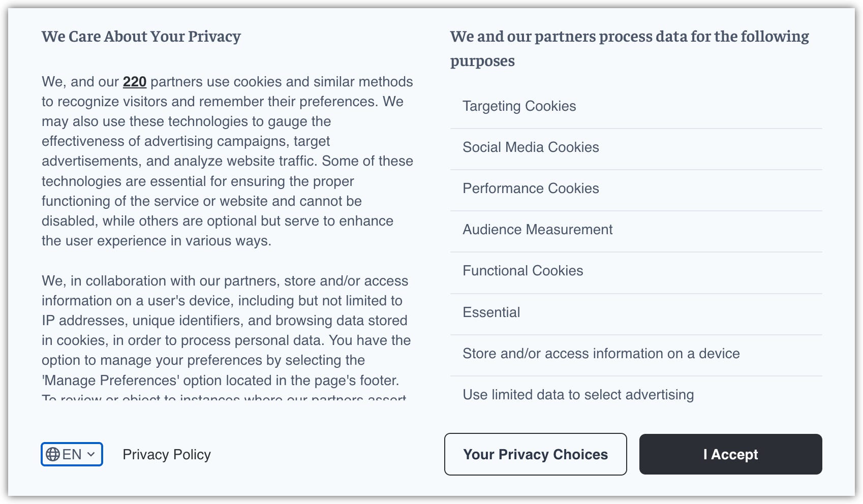Click the partially hidden text at paragraph bottom
Image resolution: width=863 pixels, height=504 pixels.
[224, 397]
